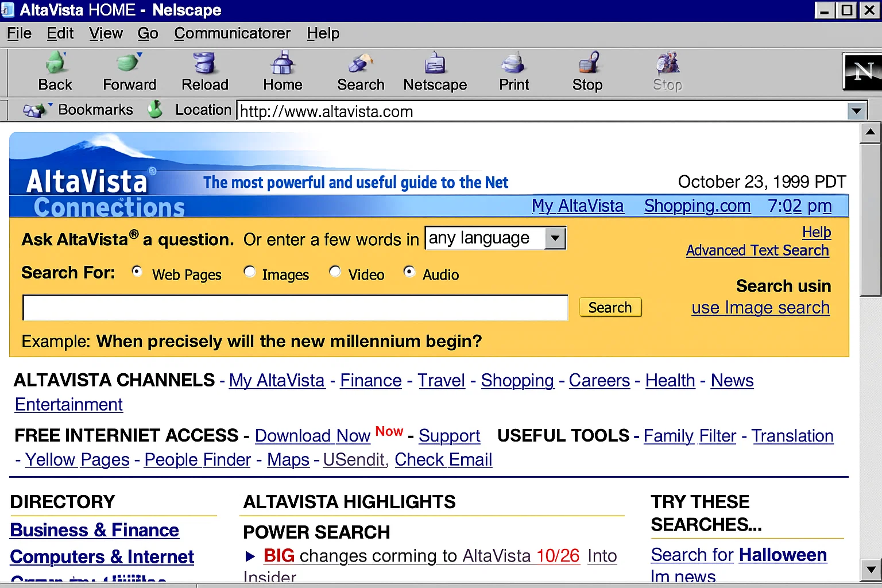Open the File menu

(x=19, y=33)
